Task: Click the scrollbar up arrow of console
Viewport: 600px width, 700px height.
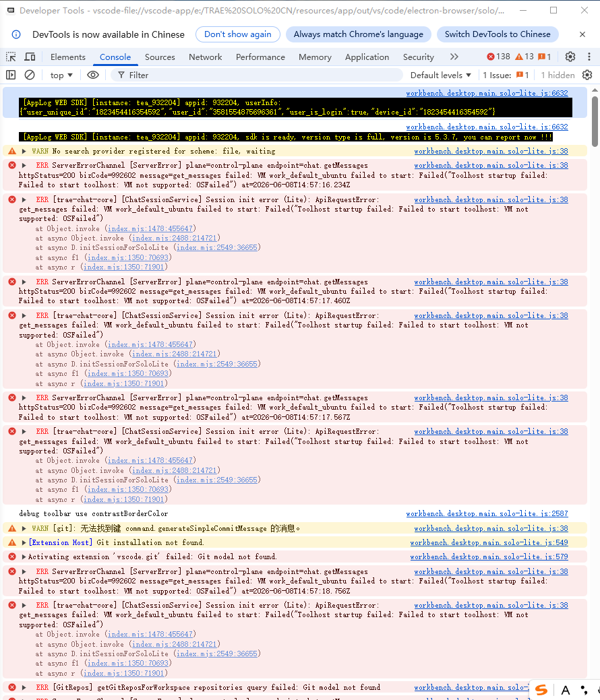Action: click(595, 91)
